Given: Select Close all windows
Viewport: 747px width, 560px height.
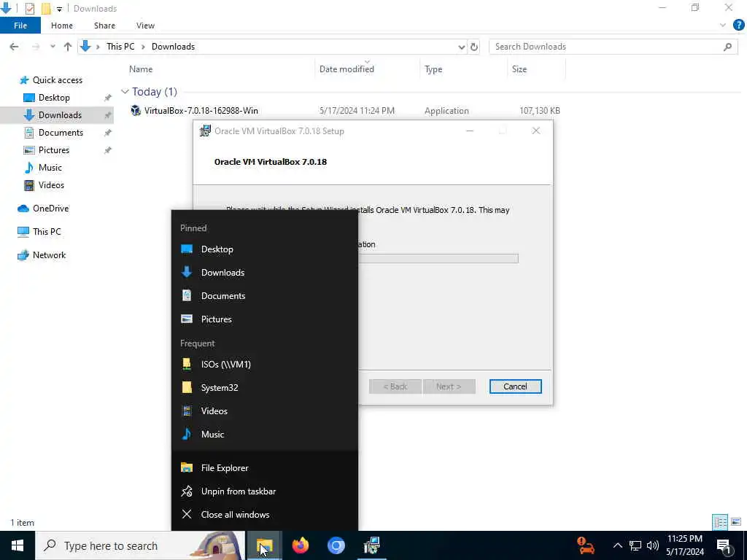Looking at the screenshot, I should [264, 514].
